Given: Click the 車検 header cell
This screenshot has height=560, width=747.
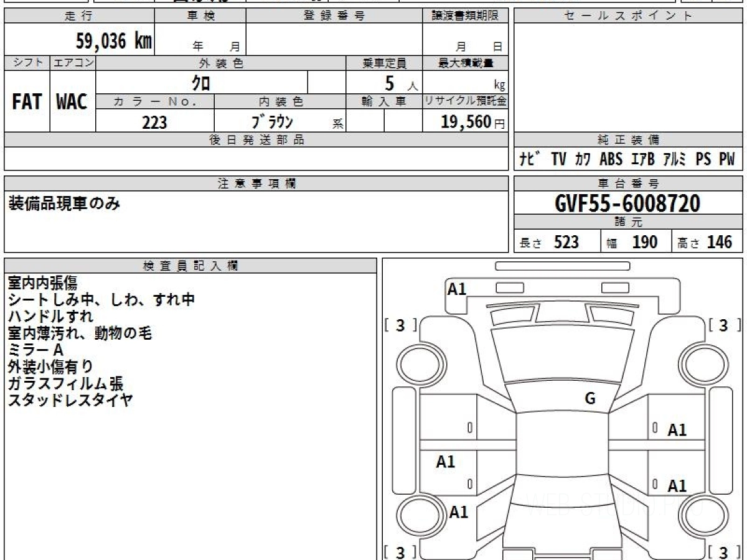Looking at the screenshot, I should coord(201,16).
